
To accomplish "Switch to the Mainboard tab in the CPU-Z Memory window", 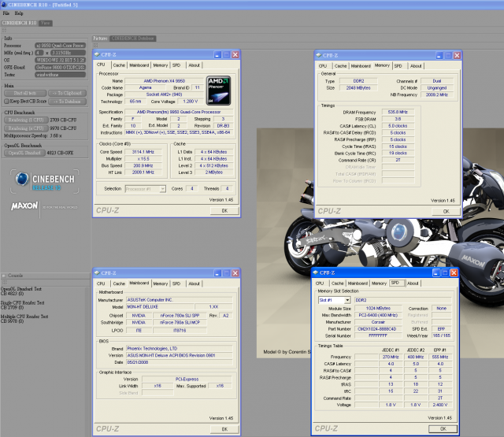I will click(x=361, y=66).
